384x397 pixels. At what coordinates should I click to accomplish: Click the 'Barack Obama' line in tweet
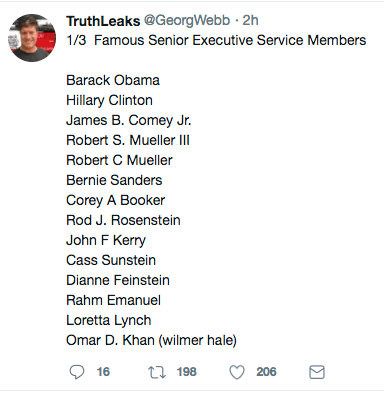(113, 80)
